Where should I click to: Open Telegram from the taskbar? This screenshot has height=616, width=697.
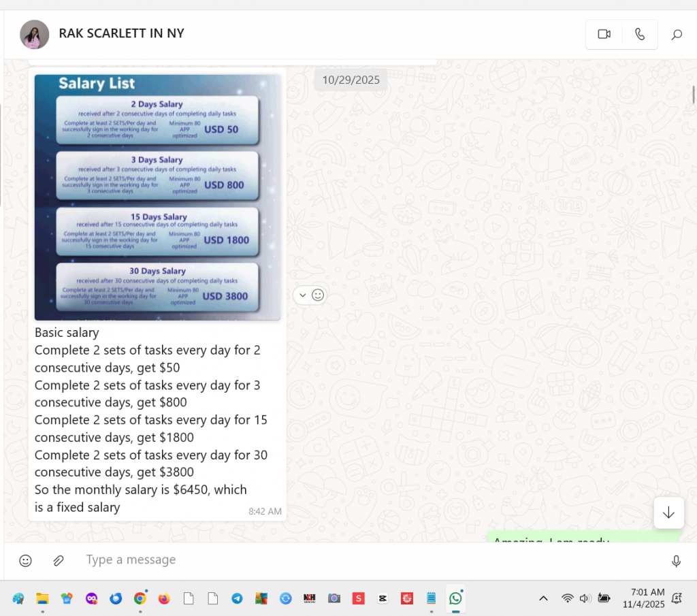(x=237, y=598)
